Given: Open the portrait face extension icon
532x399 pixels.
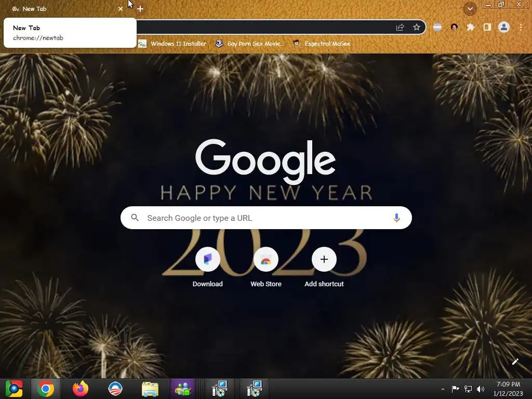Looking at the screenshot, I should point(454,27).
